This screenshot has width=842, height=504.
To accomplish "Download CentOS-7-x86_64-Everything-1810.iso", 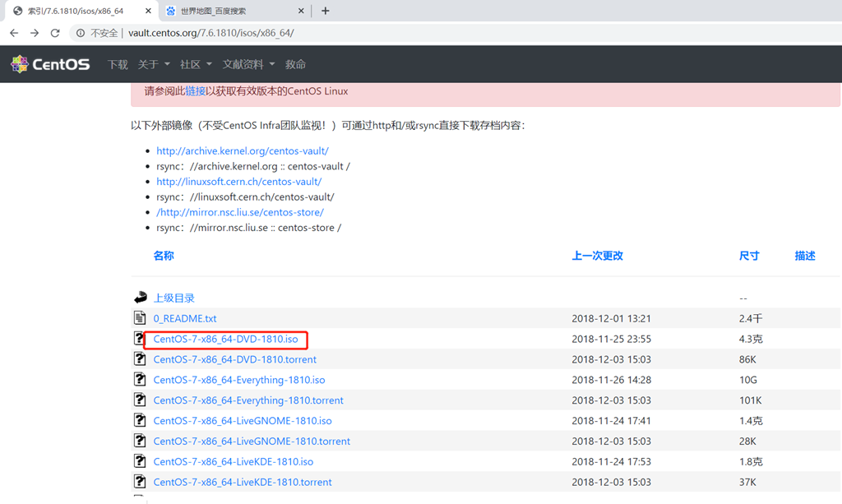I will click(x=239, y=380).
